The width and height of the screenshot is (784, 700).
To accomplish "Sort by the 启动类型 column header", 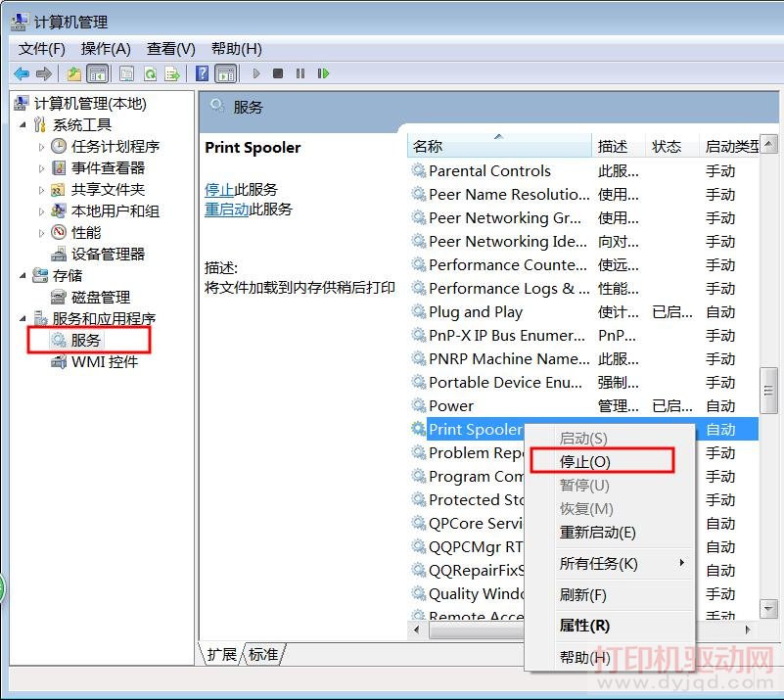I will click(729, 147).
